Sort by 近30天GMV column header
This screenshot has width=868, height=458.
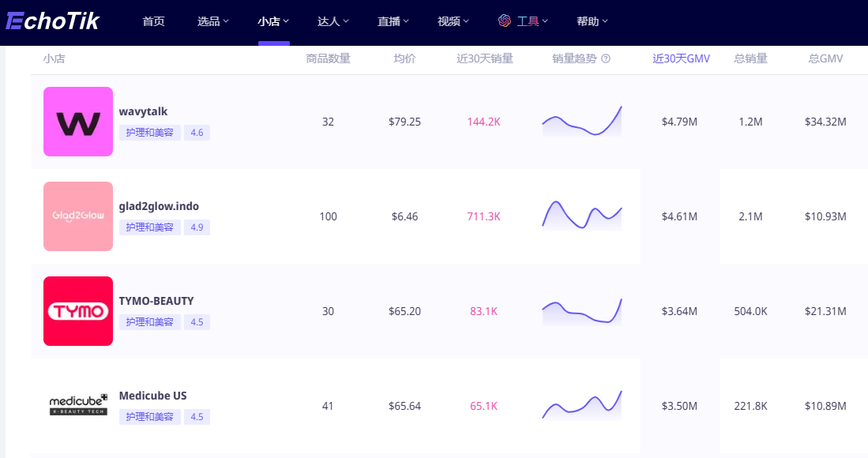pyautogui.click(x=681, y=58)
